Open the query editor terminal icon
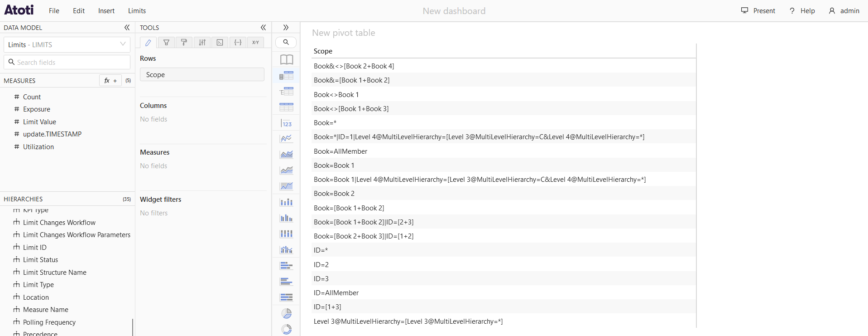The width and height of the screenshot is (868, 336). pos(220,43)
